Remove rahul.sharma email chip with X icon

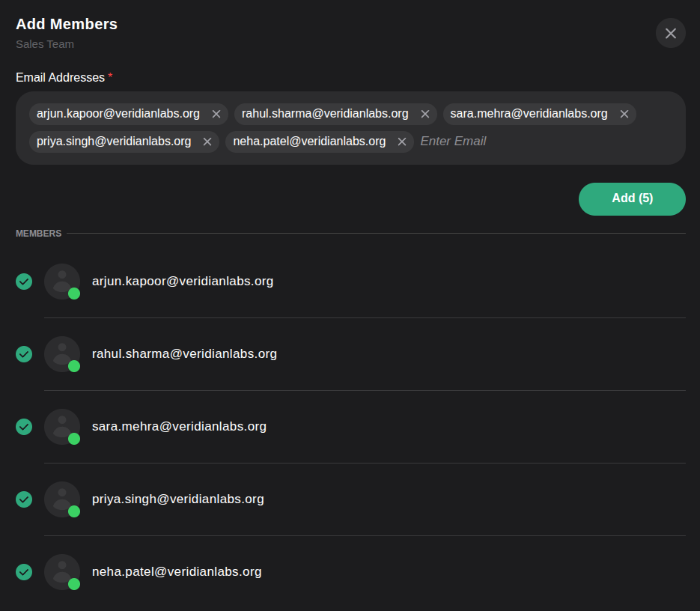click(x=425, y=114)
